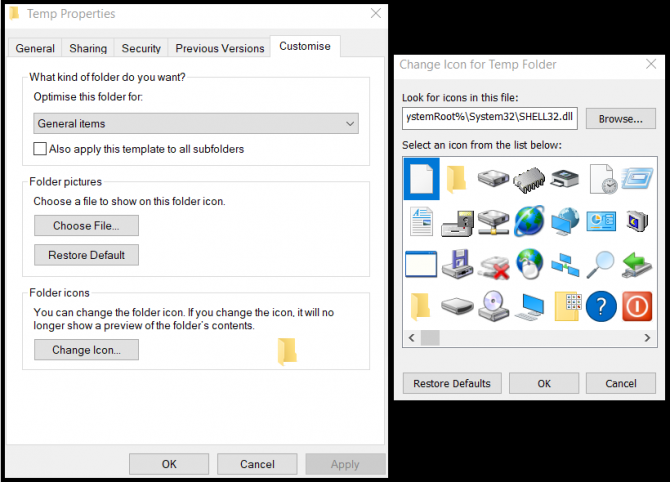Click the icon list horizontal scrollbar thumb
This screenshot has width=670, height=482.
[430, 338]
